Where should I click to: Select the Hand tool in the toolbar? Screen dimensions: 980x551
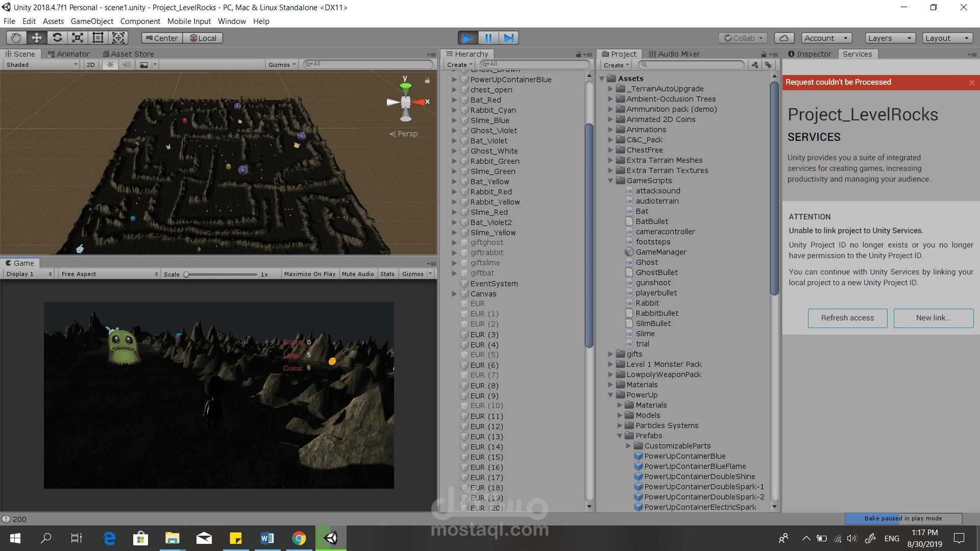(x=15, y=37)
